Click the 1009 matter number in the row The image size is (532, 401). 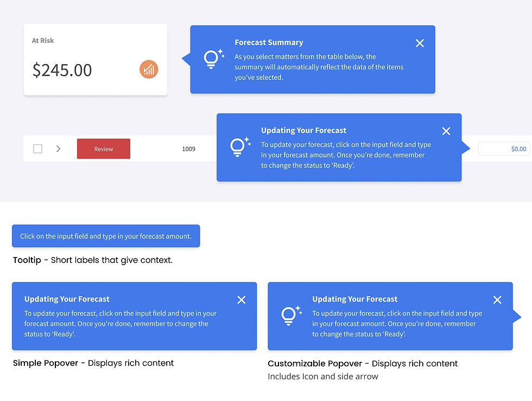pyautogui.click(x=188, y=149)
